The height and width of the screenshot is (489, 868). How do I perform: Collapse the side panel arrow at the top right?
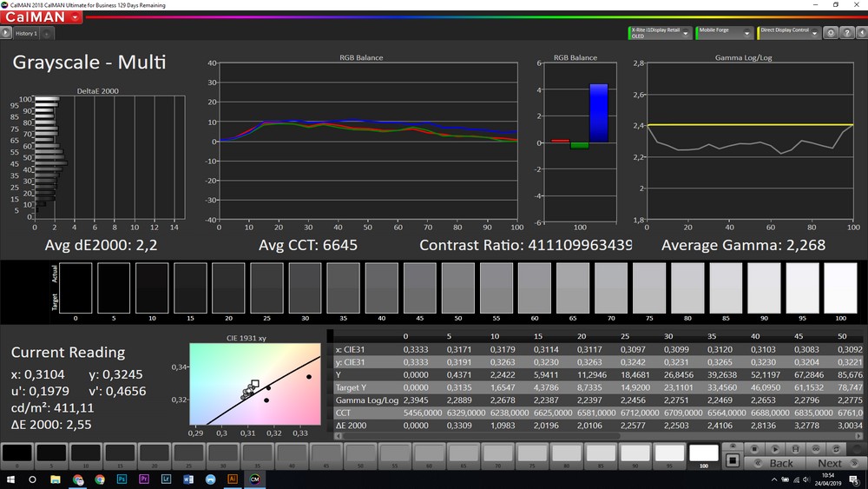click(862, 33)
